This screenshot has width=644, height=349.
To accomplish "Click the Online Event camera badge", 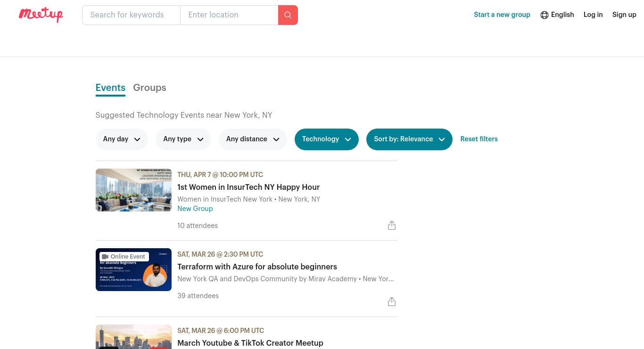I will [124, 257].
